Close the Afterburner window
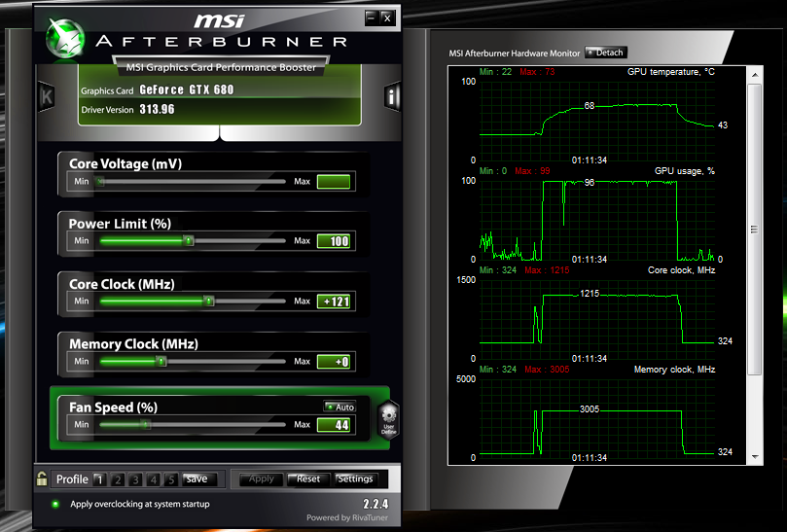The width and height of the screenshot is (787, 532). coord(387,18)
